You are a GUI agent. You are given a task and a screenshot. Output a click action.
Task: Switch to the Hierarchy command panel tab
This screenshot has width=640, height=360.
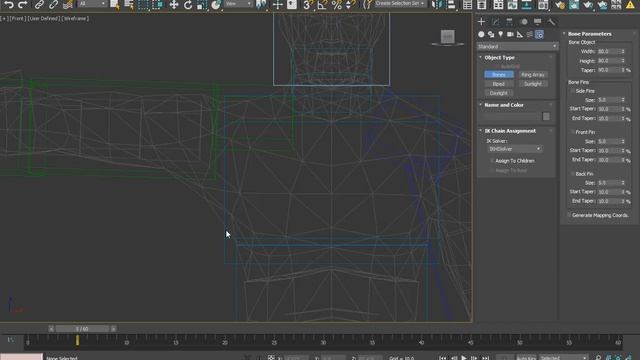(x=509, y=22)
